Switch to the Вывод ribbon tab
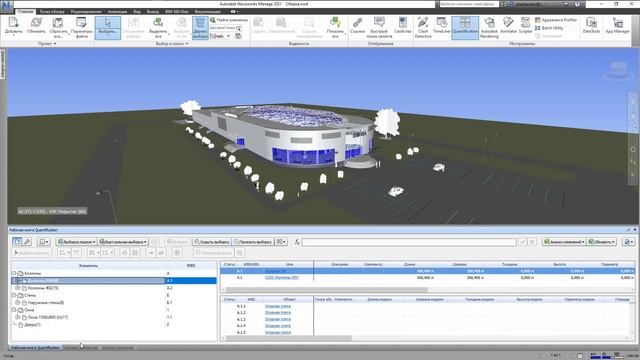 point(153,11)
